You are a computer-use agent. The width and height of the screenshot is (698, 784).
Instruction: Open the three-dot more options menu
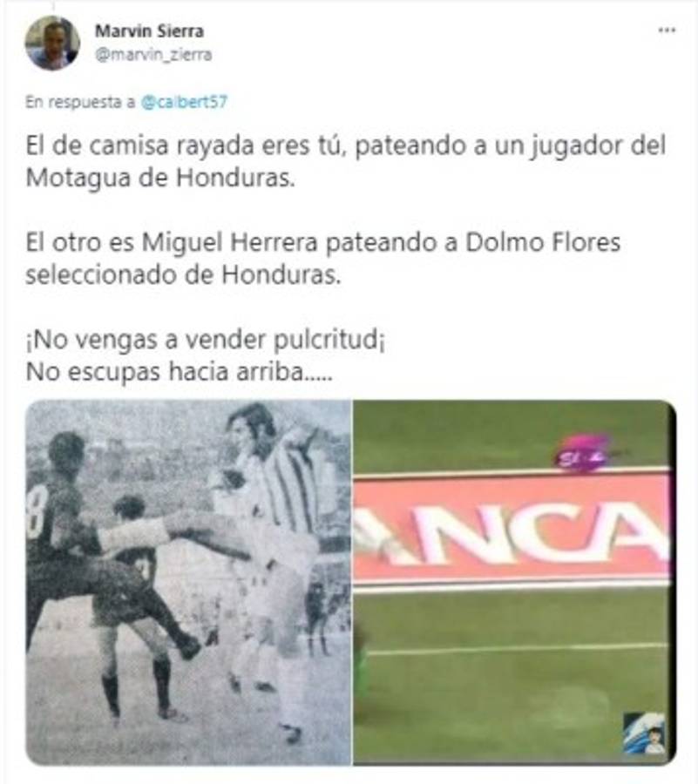[x=667, y=30]
